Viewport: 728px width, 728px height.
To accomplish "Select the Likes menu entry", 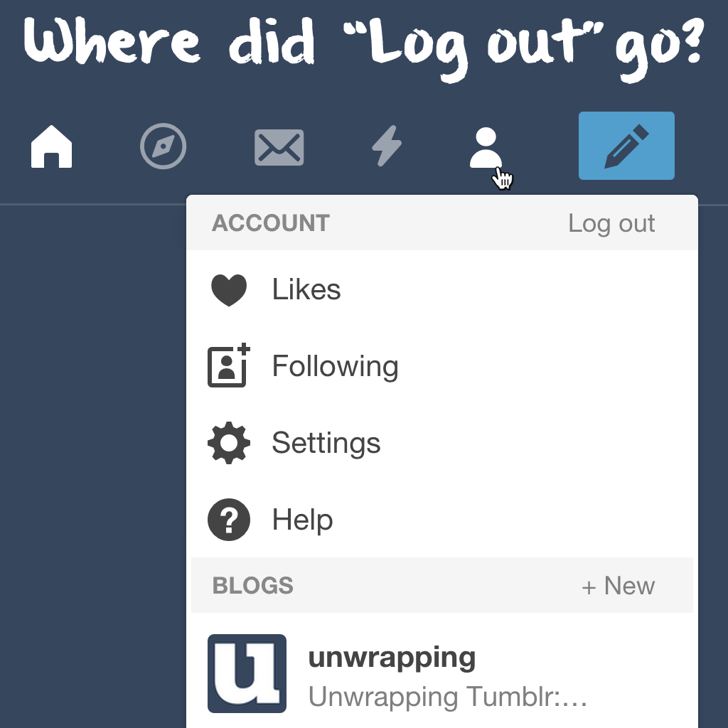I will pos(306,289).
